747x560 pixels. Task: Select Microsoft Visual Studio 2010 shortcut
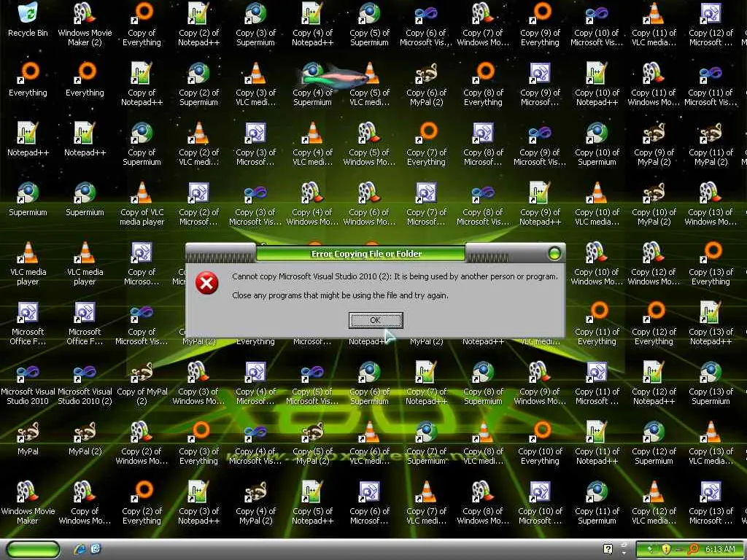(x=28, y=384)
